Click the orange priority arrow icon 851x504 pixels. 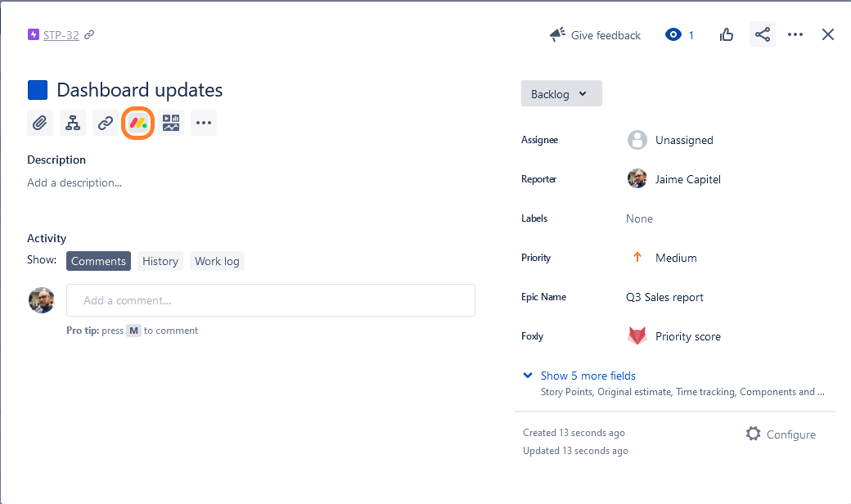coord(637,257)
